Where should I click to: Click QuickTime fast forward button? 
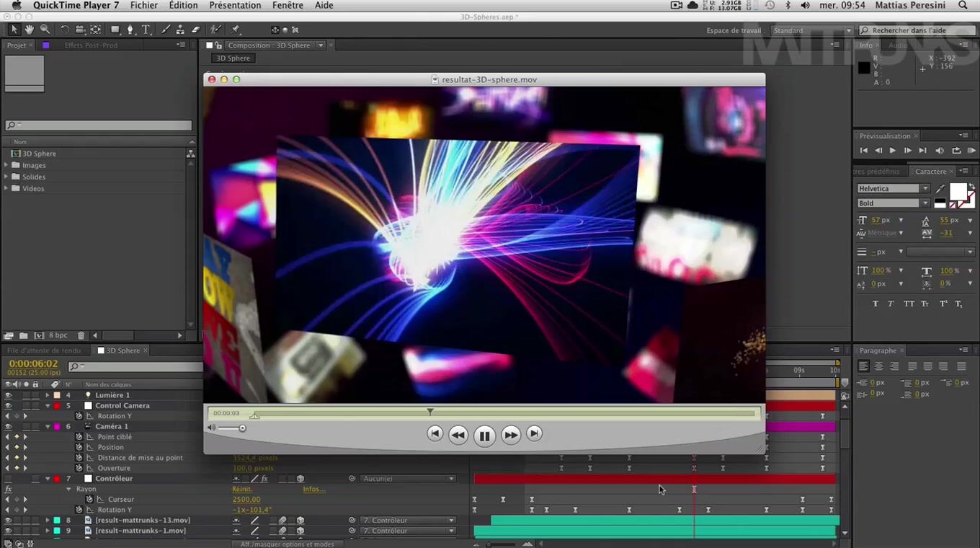pos(511,435)
